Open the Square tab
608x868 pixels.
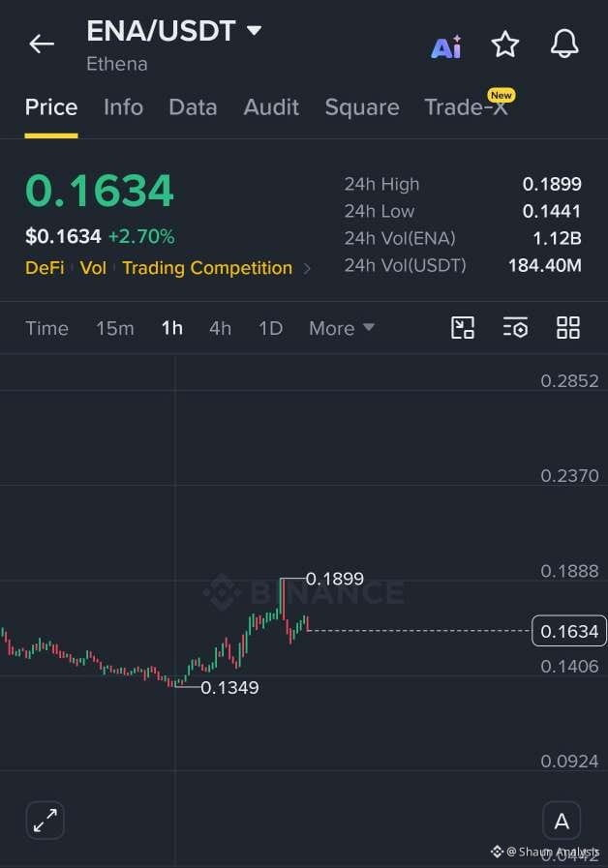tap(362, 106)
